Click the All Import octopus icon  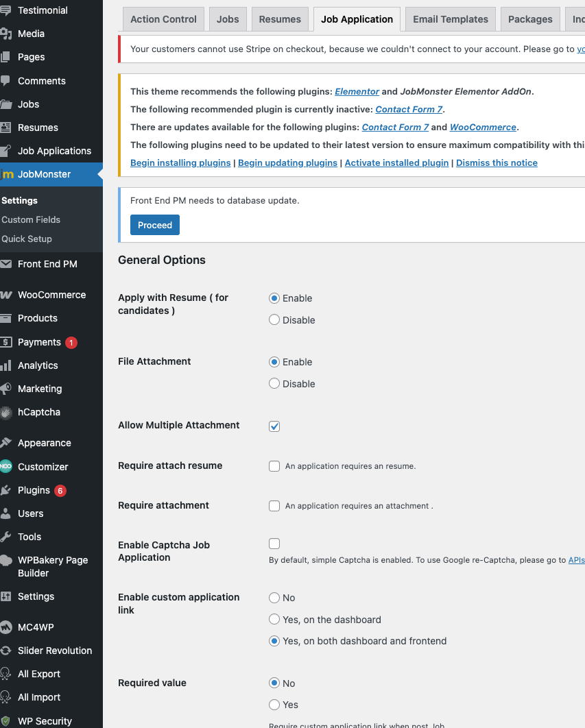(5, 697)
